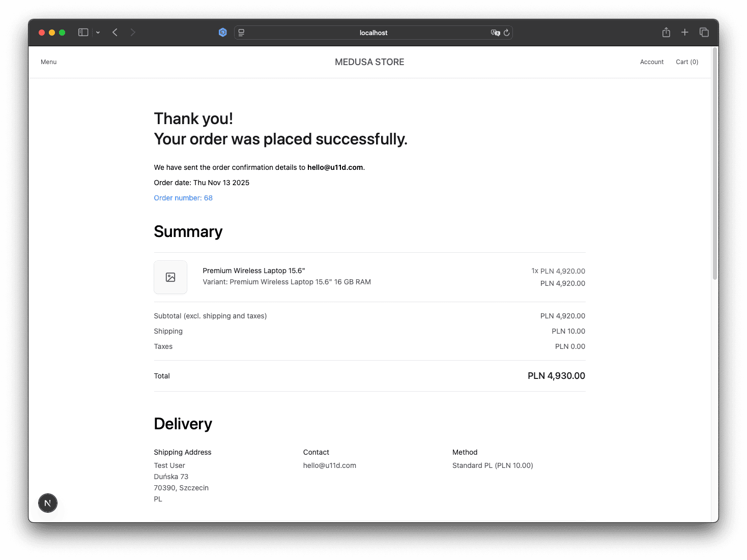Image resolution: width=747 pixels, height=560 pixels.
Task: Reload the localhost page
Action: pos(506,33)
